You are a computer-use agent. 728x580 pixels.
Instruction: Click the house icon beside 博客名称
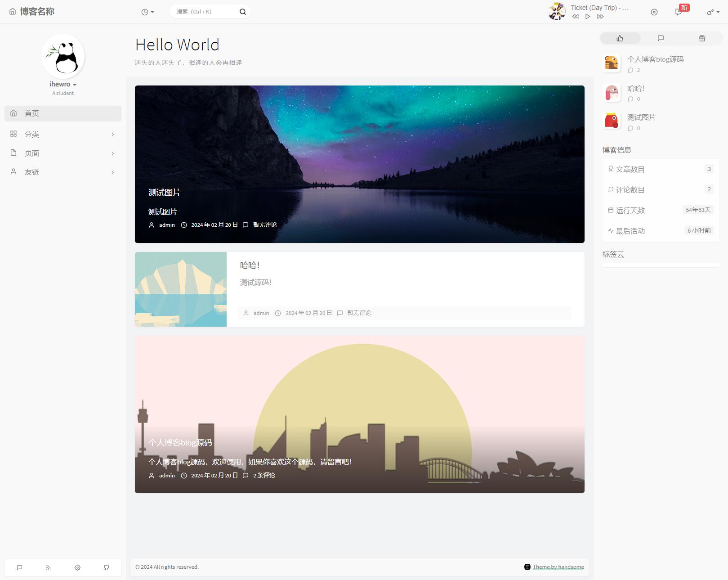(13, 12)
